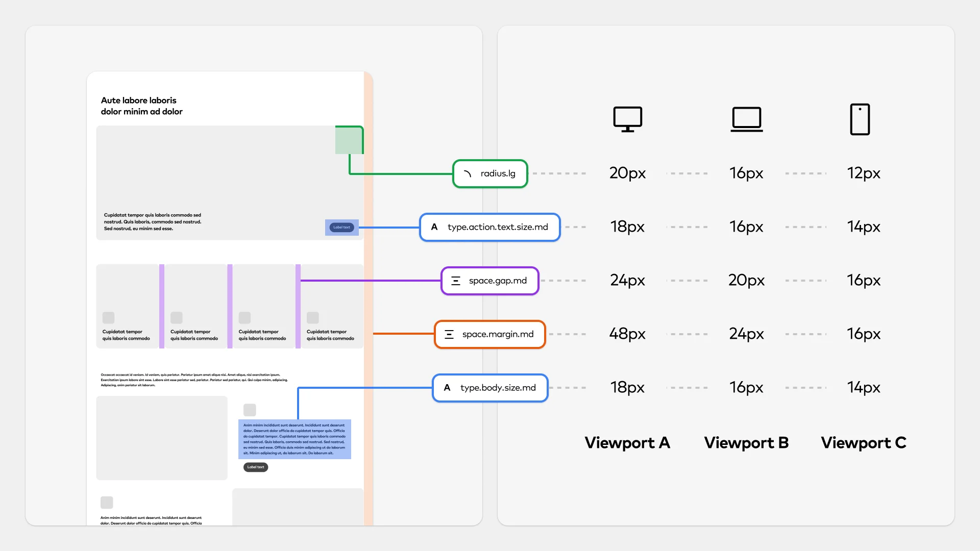The height and width of the screenshot is (551, 980).
Task: Select the Viewport C heading
Action: click(x=864, y=443)
